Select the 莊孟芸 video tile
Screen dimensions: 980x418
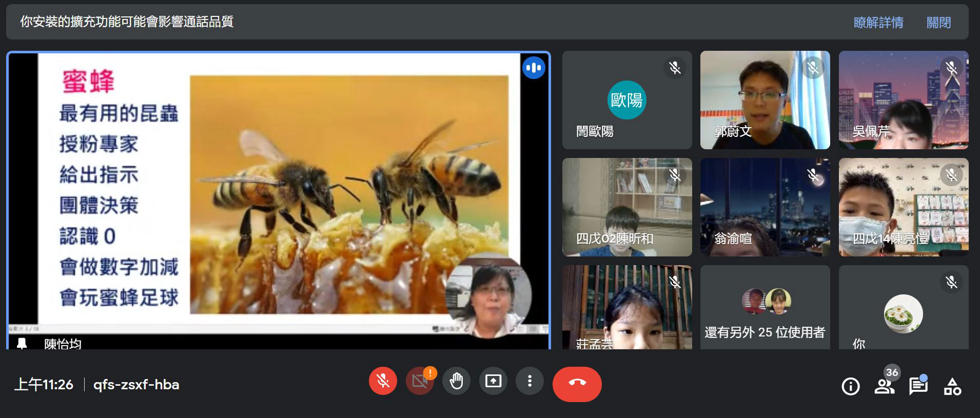[x=627, y=307]
